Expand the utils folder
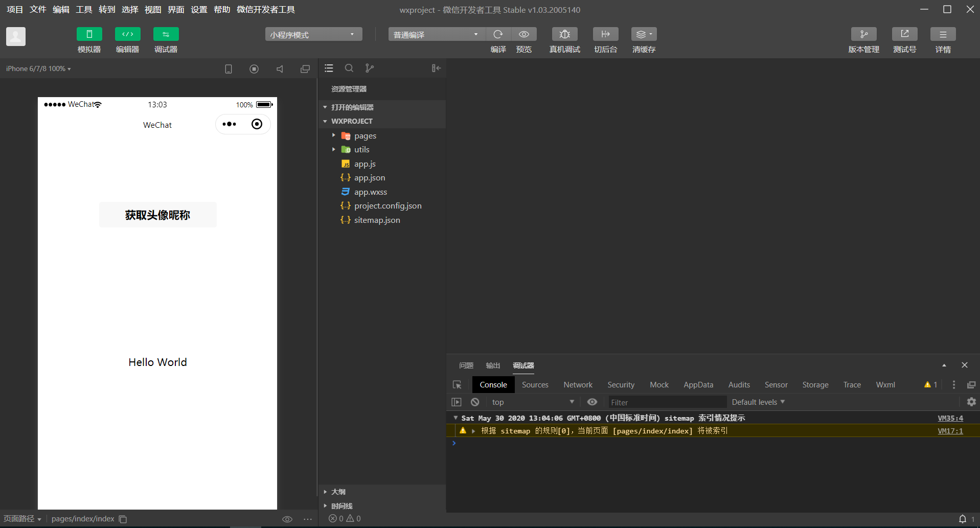Image resolution: width=980 pixels, height=528 pixels. click(382, 149)
